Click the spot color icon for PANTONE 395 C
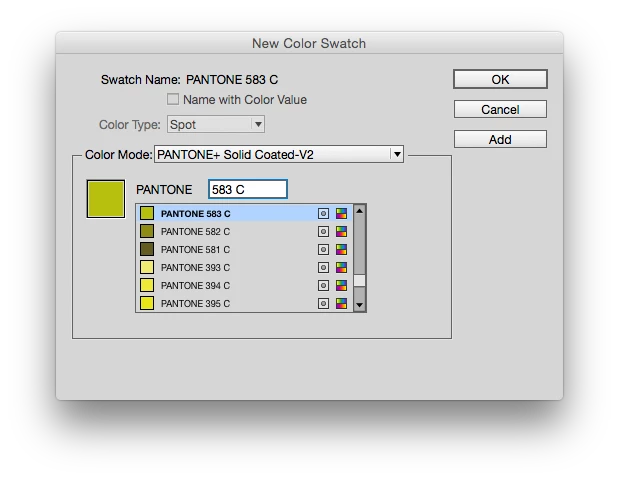The image size is (619, 480). [323, 304]
